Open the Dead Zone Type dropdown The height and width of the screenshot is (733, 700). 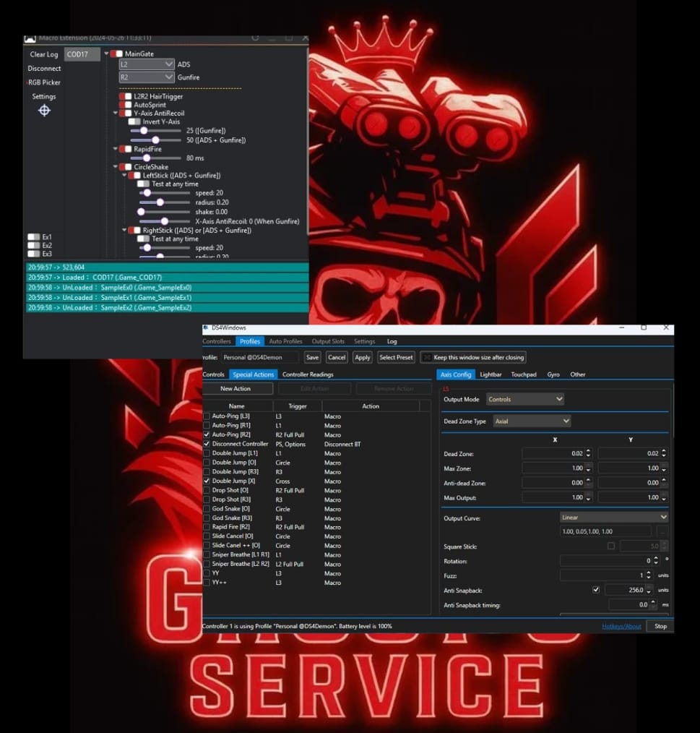[x=532, y=421]
